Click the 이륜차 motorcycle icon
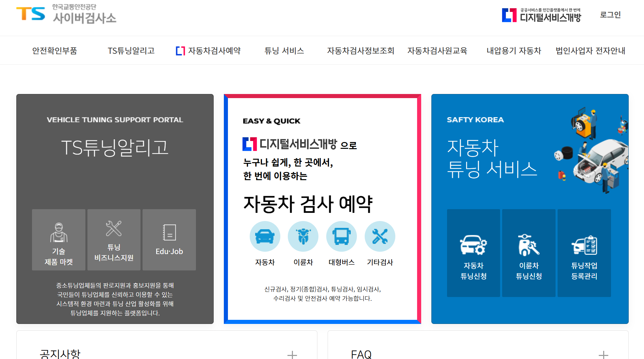 pyautogui.click(x=303, y=236)
